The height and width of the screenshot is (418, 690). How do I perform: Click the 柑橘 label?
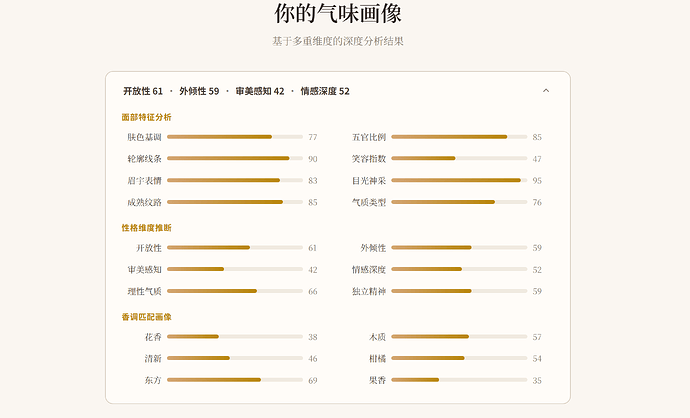378,359
